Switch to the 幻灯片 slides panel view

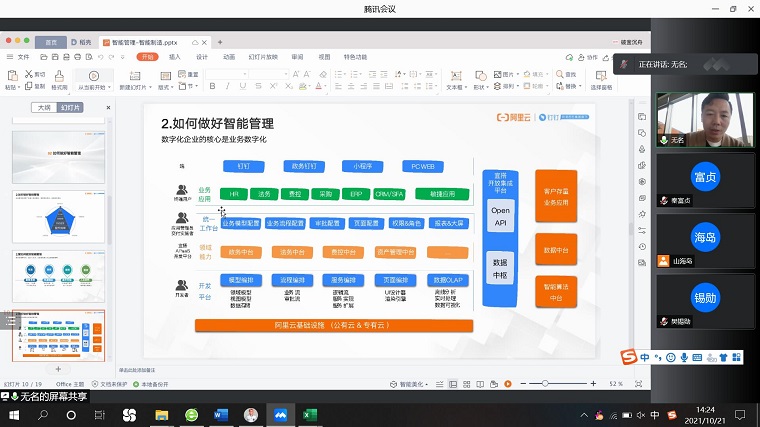69,107
